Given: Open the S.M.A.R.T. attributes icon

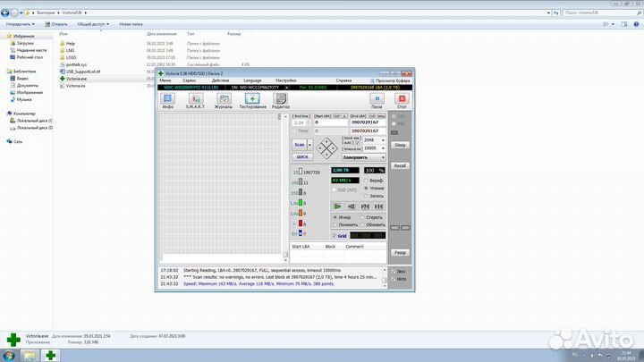Looking at the screenshot, I should [x=195, y=101].
